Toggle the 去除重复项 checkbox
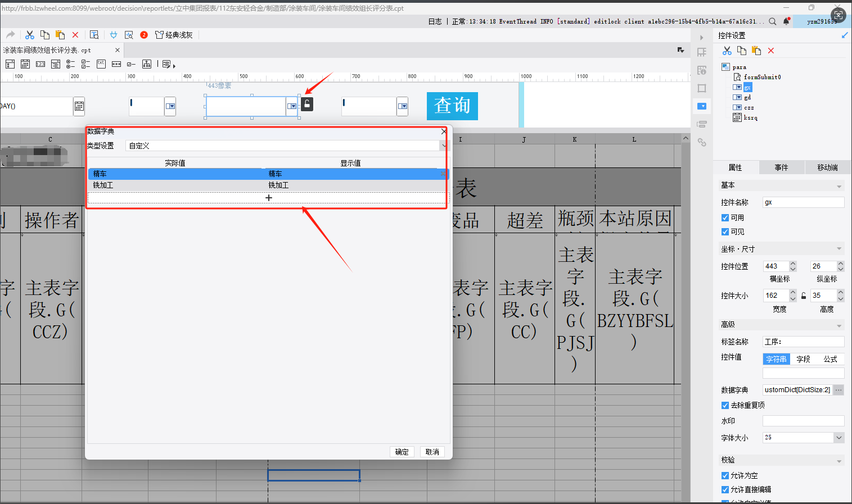852x504 pixels. [725, 405]
